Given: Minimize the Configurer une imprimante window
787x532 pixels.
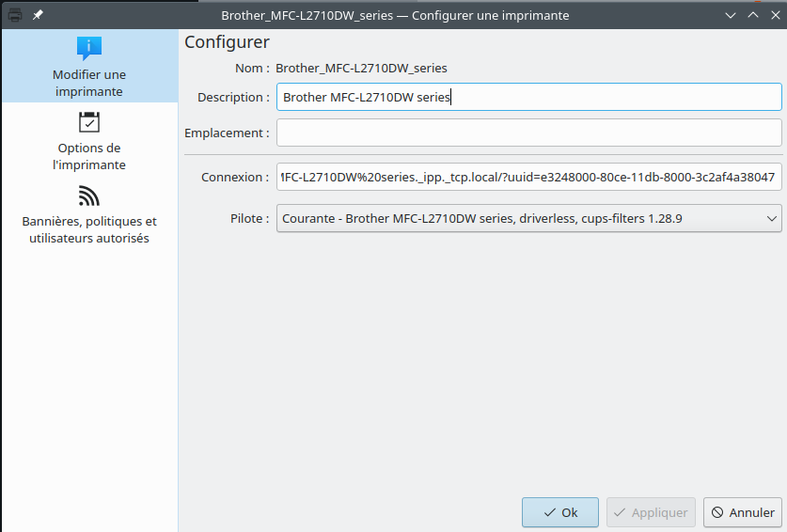Looking at the screenshot, I should (x=731, y=15).
